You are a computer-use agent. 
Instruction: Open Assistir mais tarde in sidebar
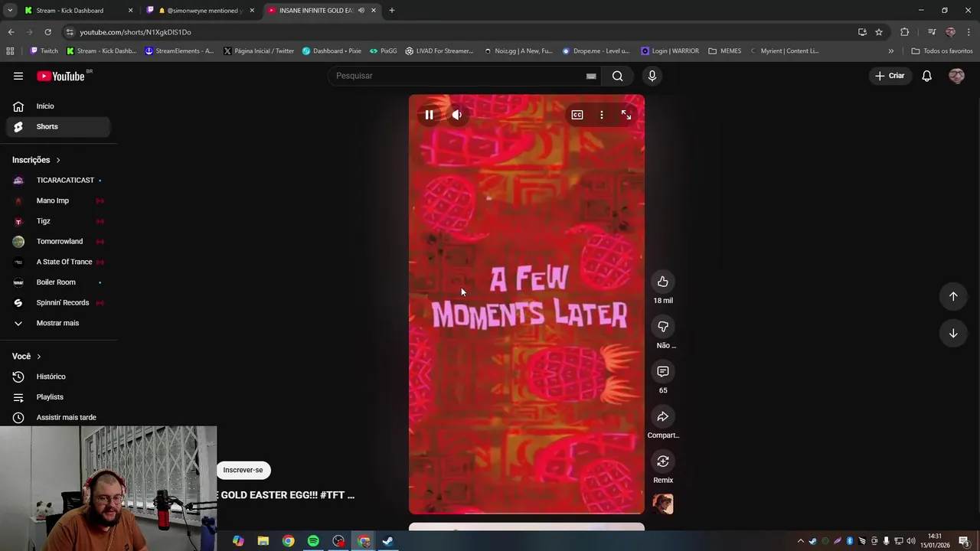[x=58, y=417]
